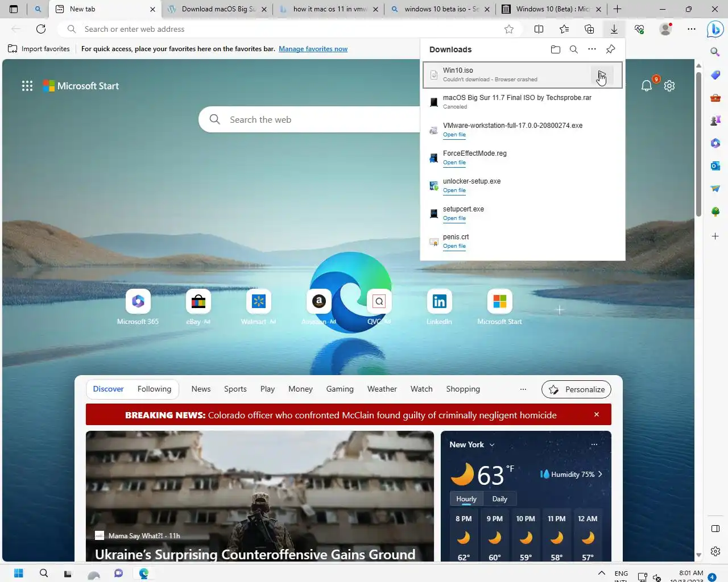728x582 pixels.
Task: Select the Shopping category
Action: 463,389
